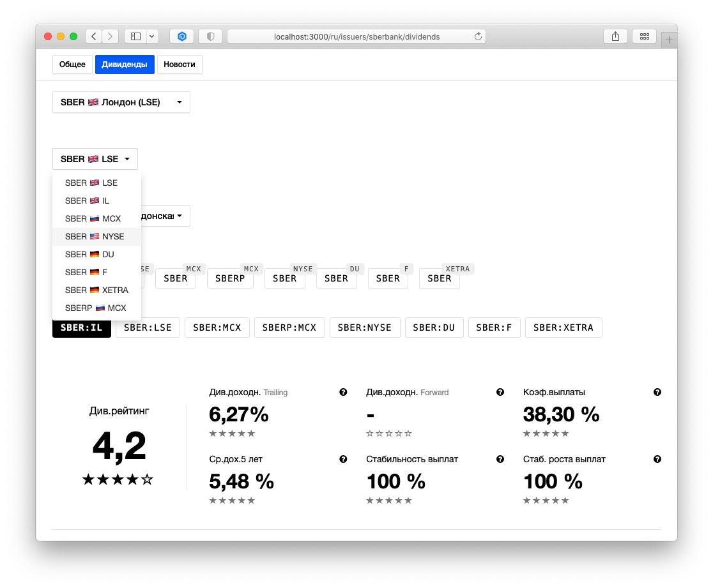The image size is (713, 588).
Task: Click the SBER button tagged NYSE
Action: (x=285, y=278)
